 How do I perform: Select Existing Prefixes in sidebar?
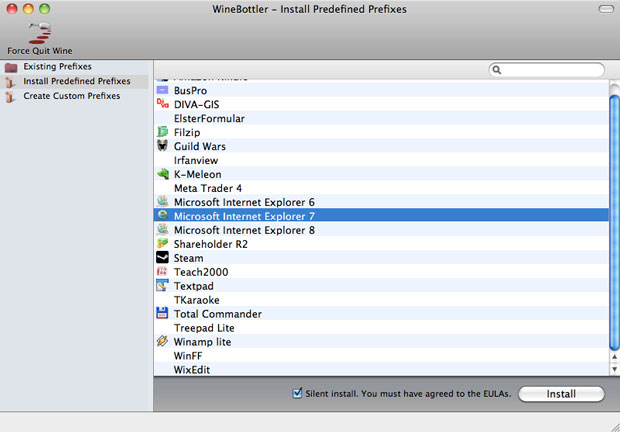click(x=57, y=66)
